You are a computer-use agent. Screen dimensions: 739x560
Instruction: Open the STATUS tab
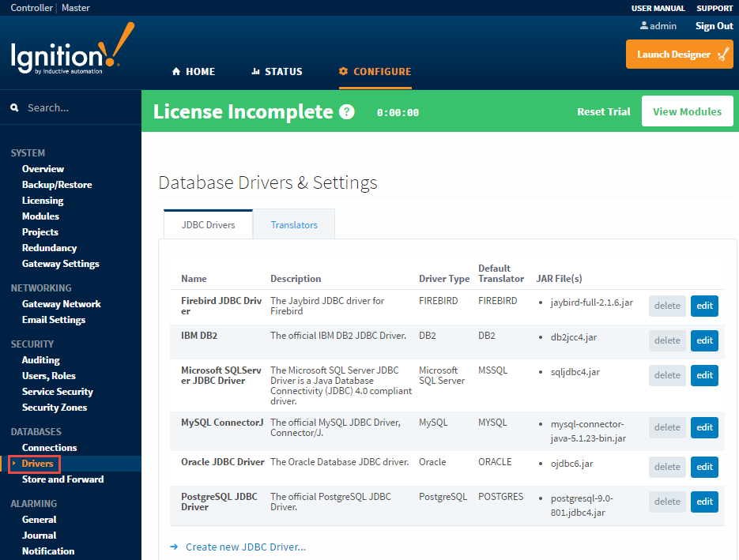[277, 72]
